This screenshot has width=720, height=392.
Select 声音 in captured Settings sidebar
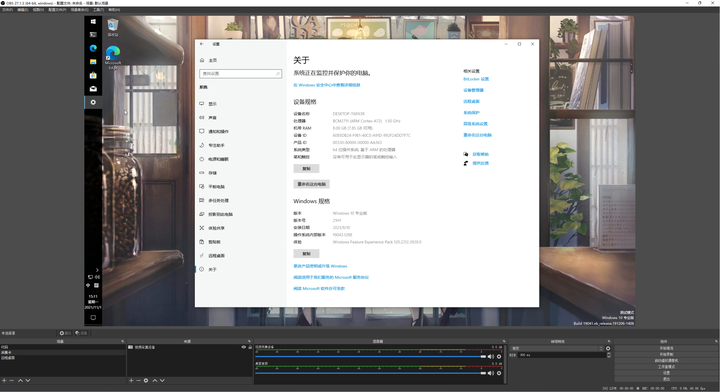241,118
